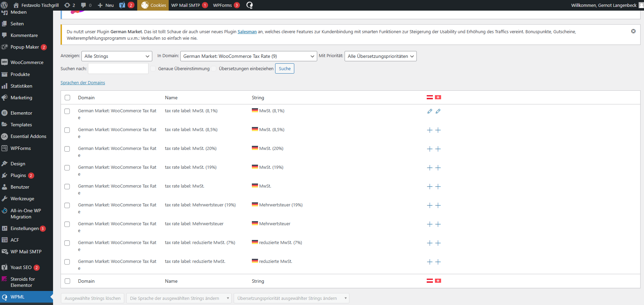Click the Swiss flag in the table header

tap(438, 97)
